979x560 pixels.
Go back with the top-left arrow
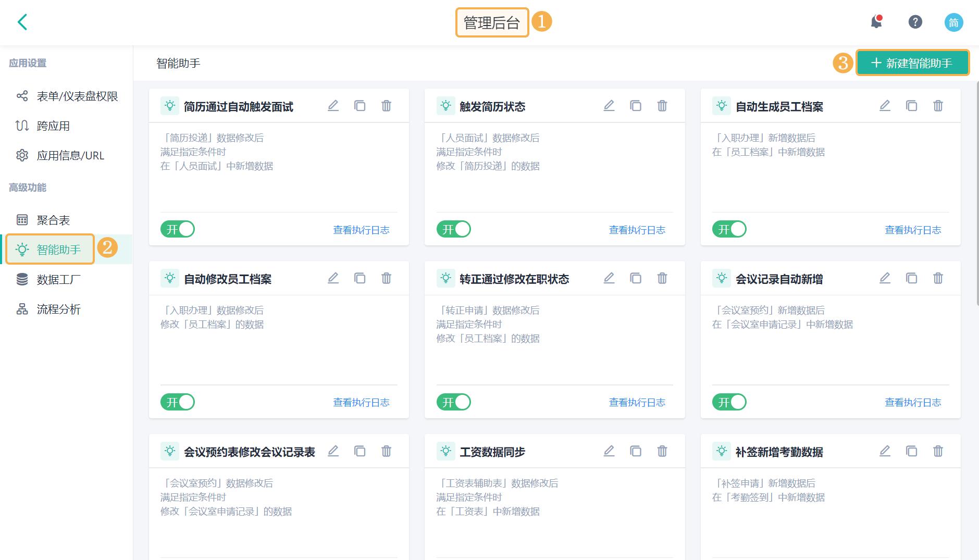[22, 22]
